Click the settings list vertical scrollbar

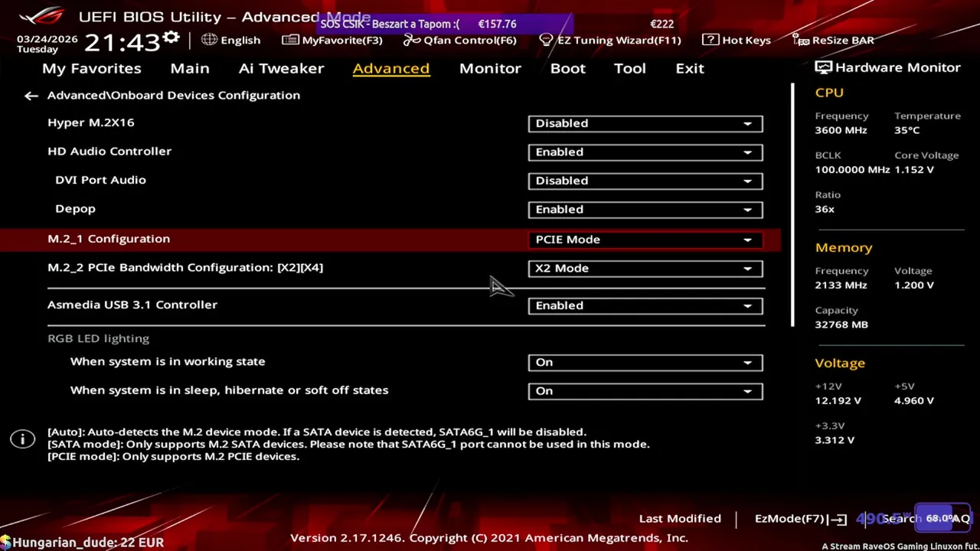[x=793, y=205]
